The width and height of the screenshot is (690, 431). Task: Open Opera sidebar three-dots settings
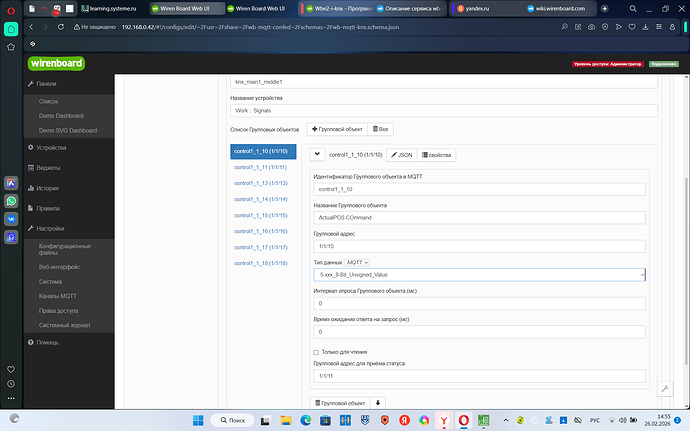pos(11,398)
